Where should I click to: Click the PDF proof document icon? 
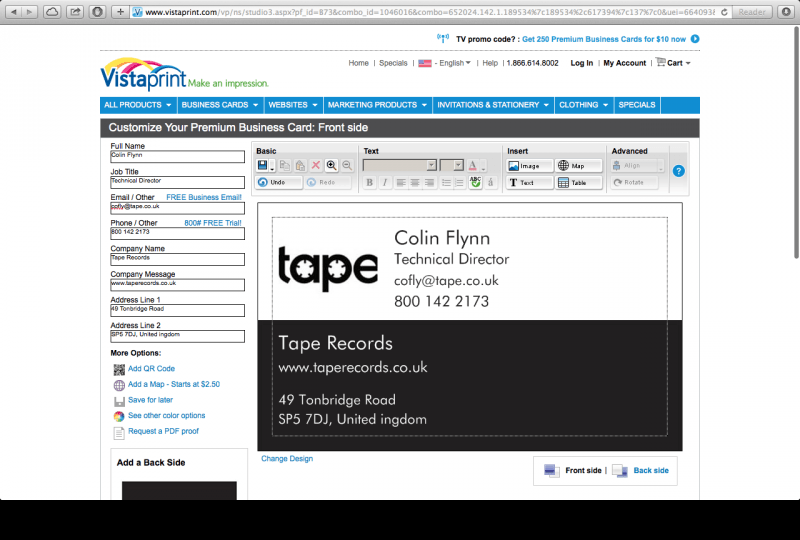(119, 433)
